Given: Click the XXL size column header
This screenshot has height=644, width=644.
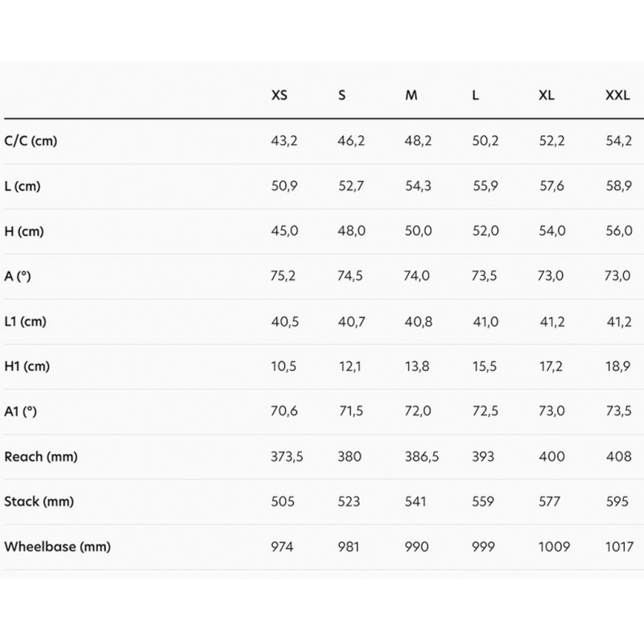Looking at the screenshot, I should 617,95.
